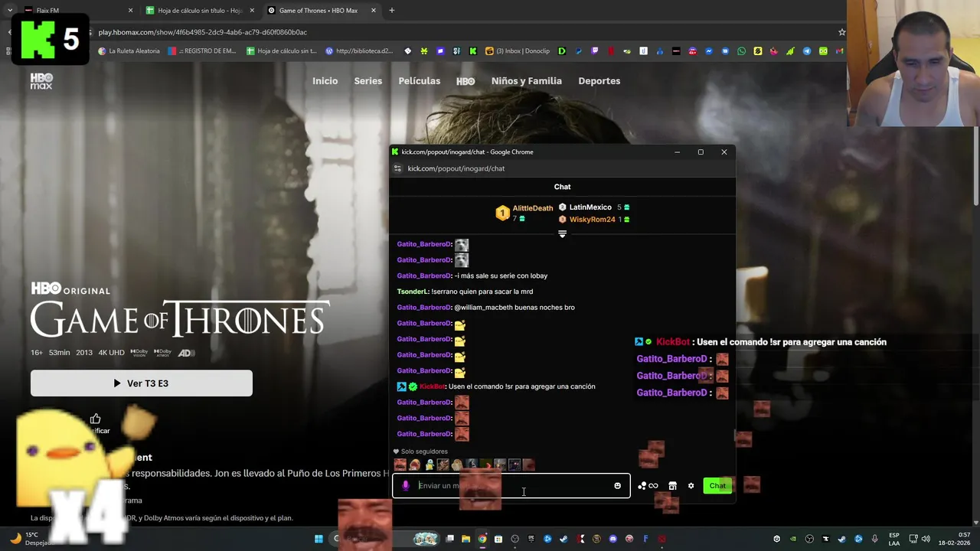The width and height of the screenshot is (980, 551).
Task: Open Películas in HBO Max navigation
Action: 419,81
